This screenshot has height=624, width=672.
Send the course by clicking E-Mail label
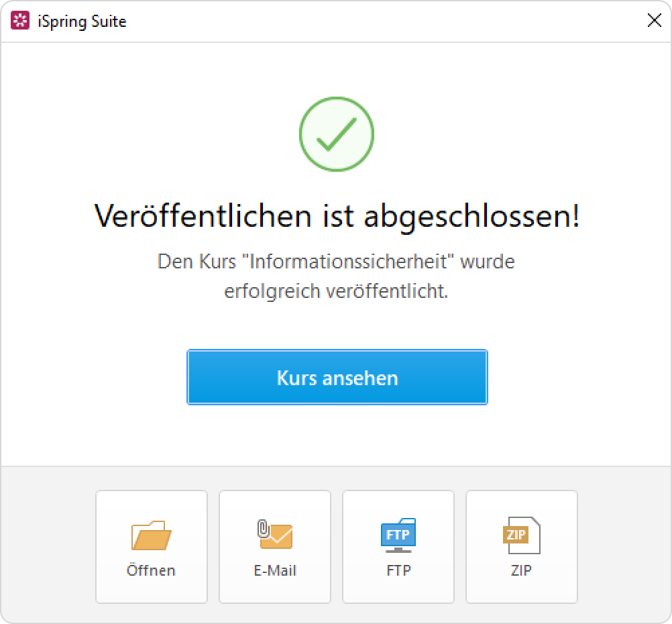(275, 570)
